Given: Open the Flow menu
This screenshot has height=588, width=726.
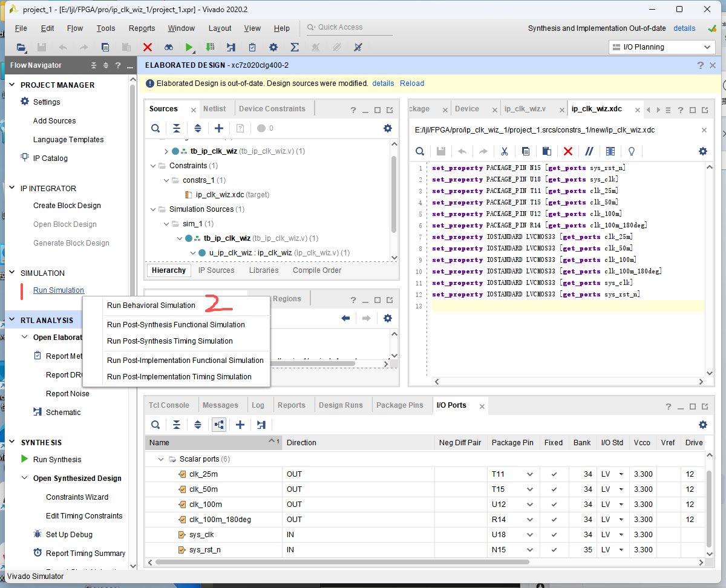Looking at the screenshot, I should 75,28.
